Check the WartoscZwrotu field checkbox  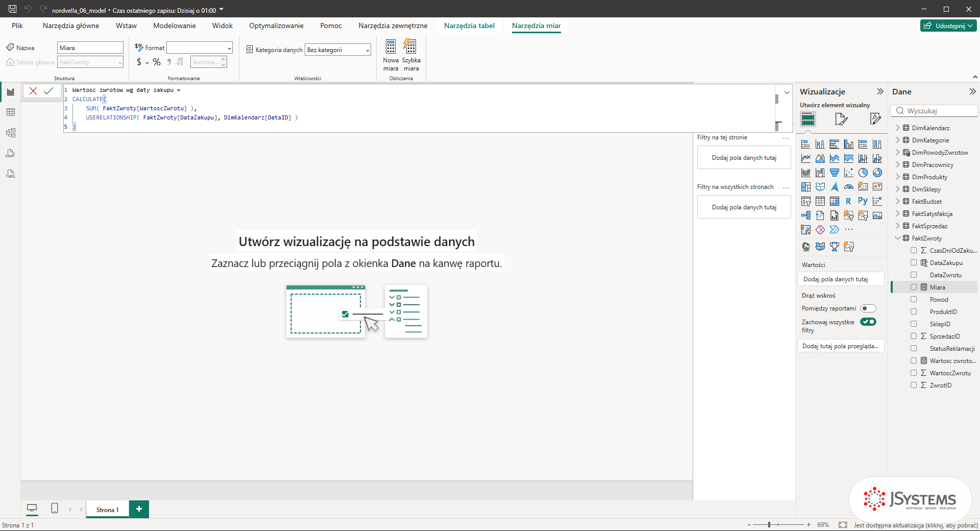(x=914, y=373)
